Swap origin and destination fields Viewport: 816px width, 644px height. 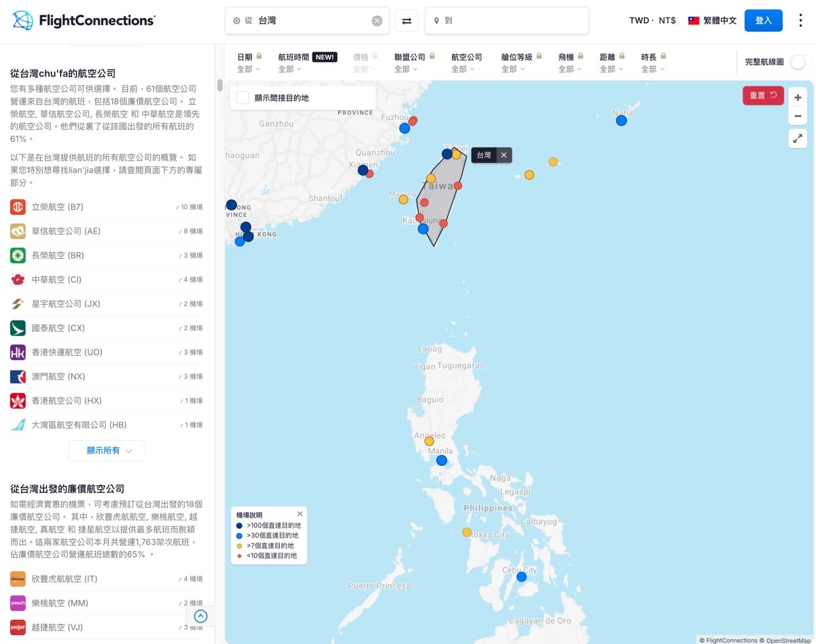click(x=407, y=21)
